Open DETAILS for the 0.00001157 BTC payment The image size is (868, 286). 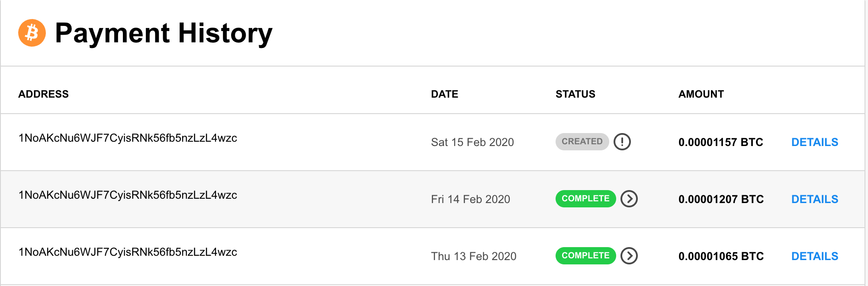815,142
